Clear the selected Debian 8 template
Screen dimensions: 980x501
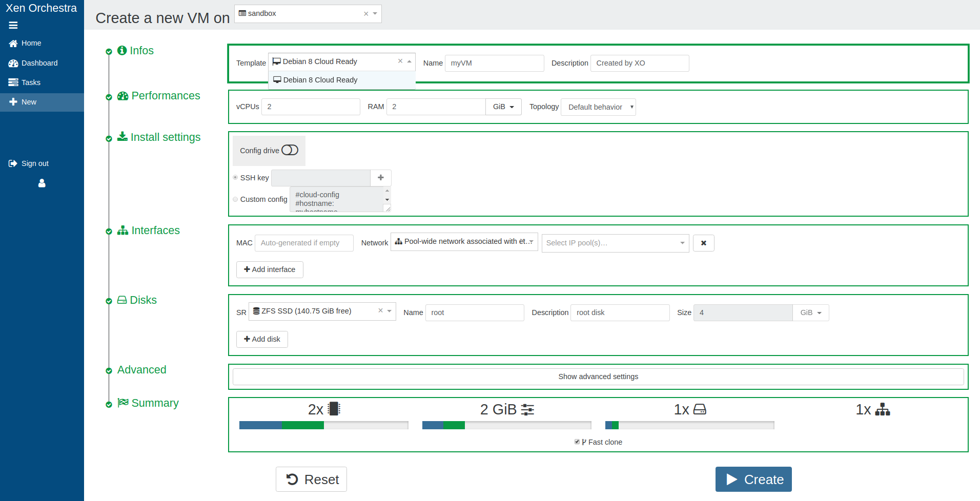400,61
